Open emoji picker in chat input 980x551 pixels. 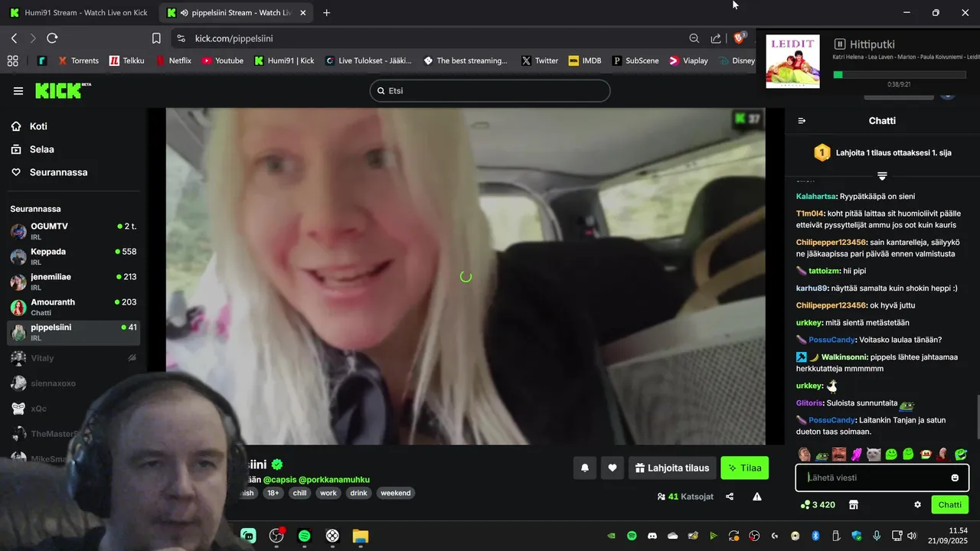[x=955, y=478]
